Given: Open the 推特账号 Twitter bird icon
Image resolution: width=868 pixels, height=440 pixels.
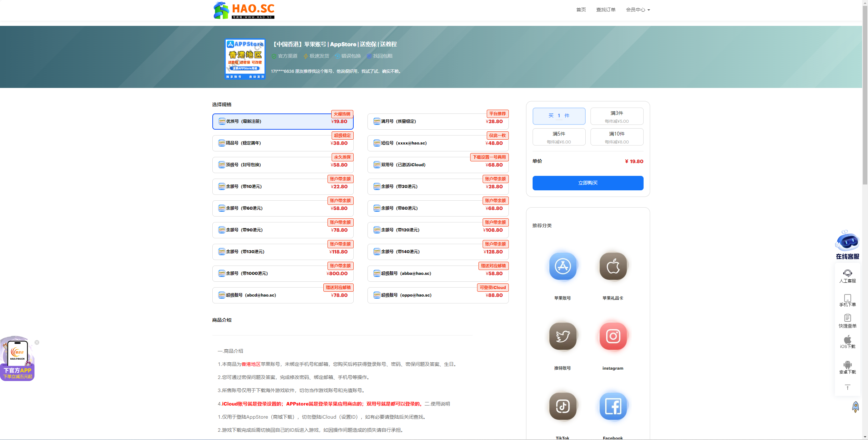Looking at the screenshot, I should pos(563,336).
